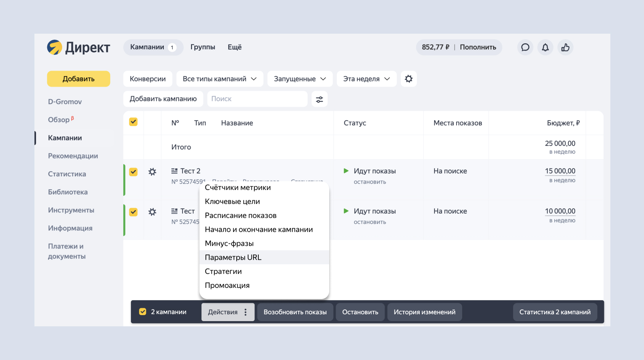This screenshot has height=360, width=644.
Task: Click the Яндекс Директ logo
Action: tap(78, 47)
